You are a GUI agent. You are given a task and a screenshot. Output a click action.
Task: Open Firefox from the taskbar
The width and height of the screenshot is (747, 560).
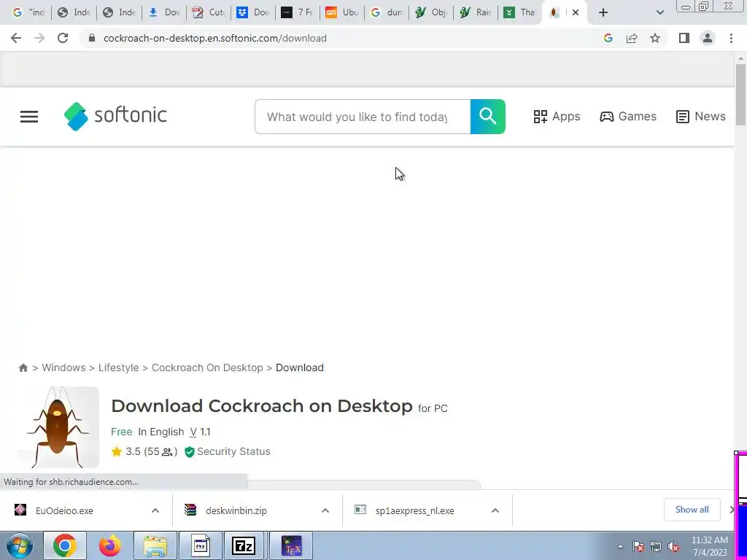pyautogui.click(x=110, y=545)
